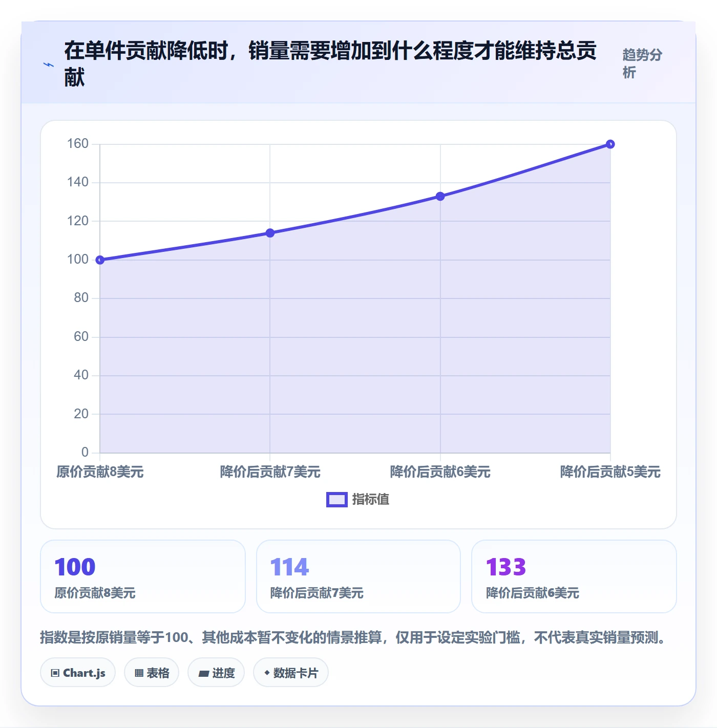Click y-axis tick label 60
The height and width of the screenshot is (728, 717).
pos(81,337)
